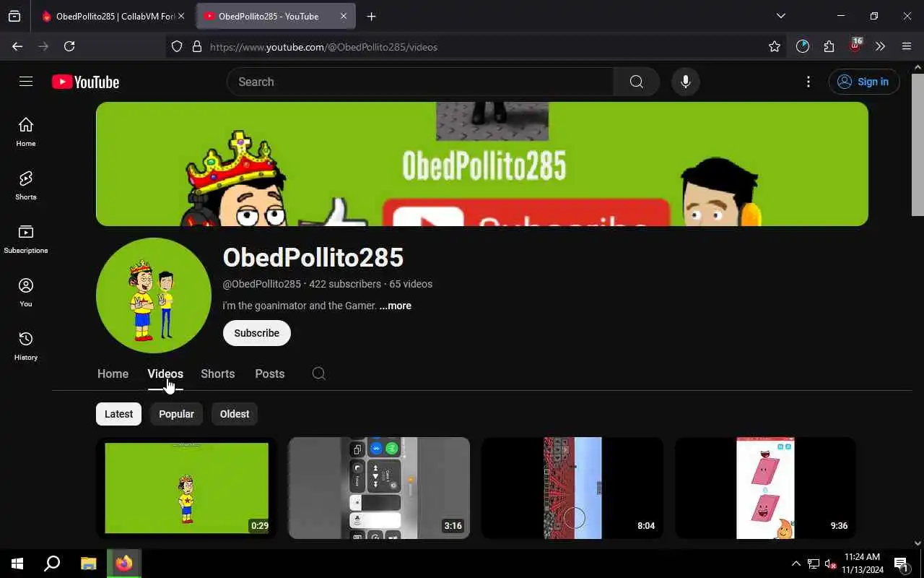Sort videos by Oldest

[x=235, y=414]
